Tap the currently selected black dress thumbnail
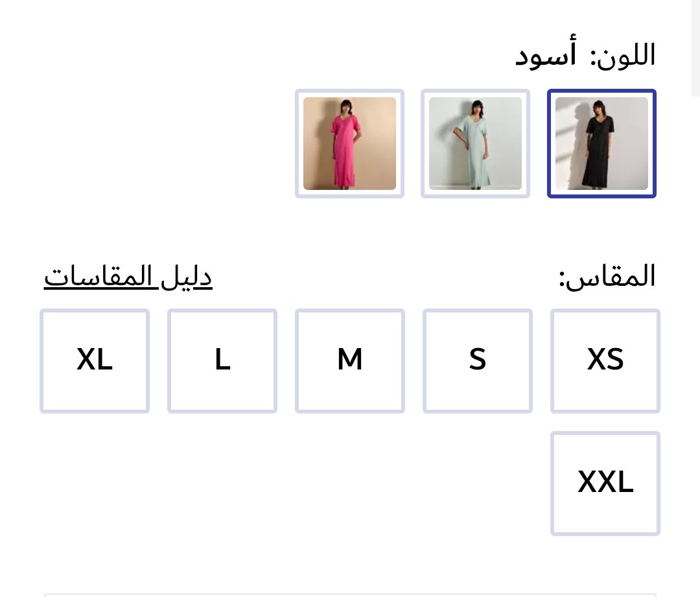Image resolution: width=700 pixels, height=597 pixels. [601, 143]
